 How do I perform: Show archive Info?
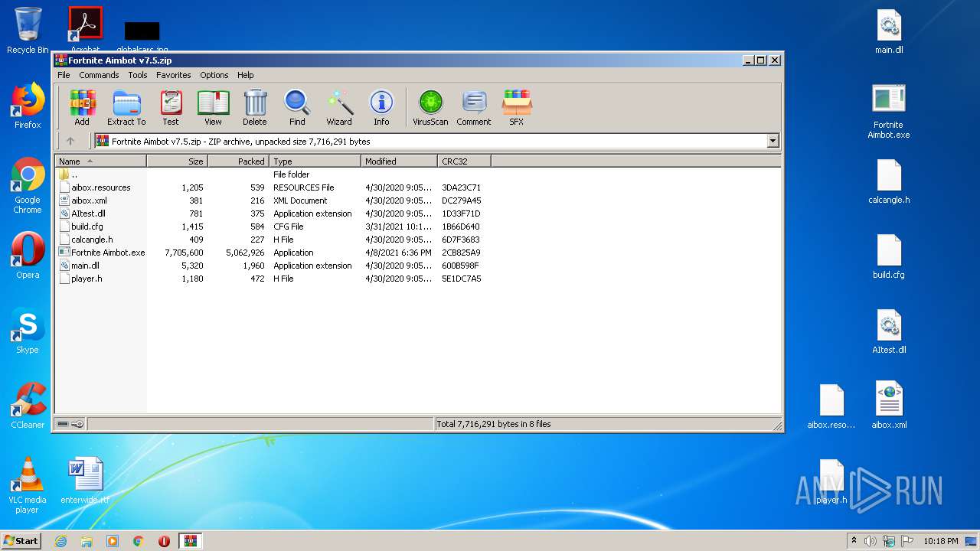381,107
